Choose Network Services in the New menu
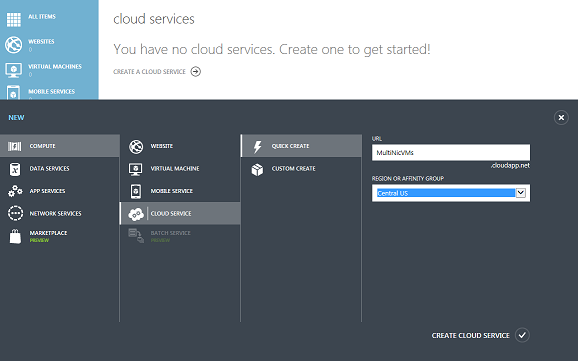Screen dimensions: 578x361 60,214
